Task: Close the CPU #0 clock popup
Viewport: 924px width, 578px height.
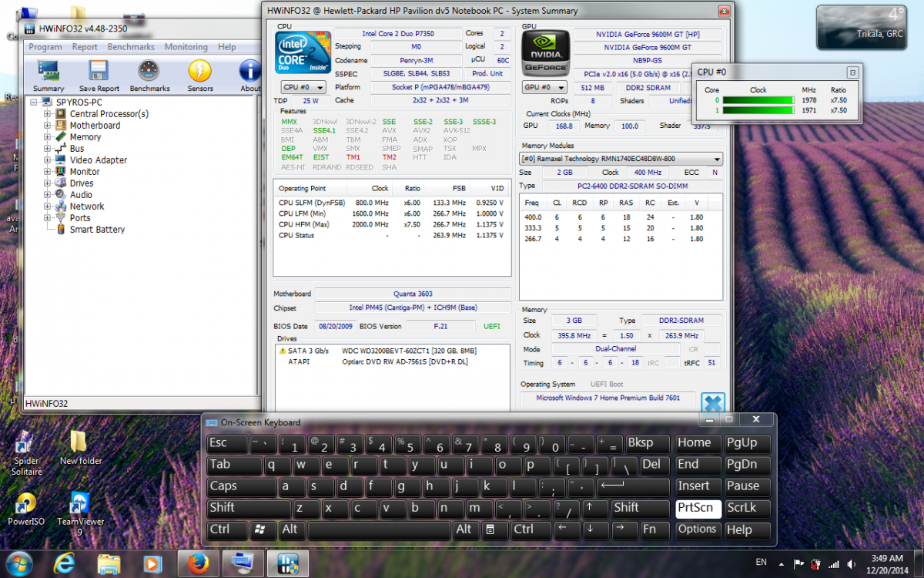Action: tap(852, 72)
